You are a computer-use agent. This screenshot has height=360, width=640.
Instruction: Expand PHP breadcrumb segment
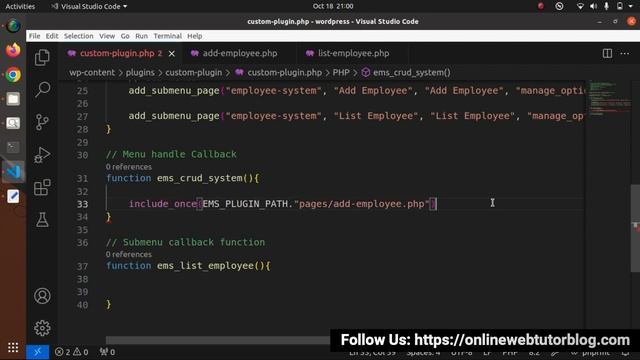pos(341,73)
